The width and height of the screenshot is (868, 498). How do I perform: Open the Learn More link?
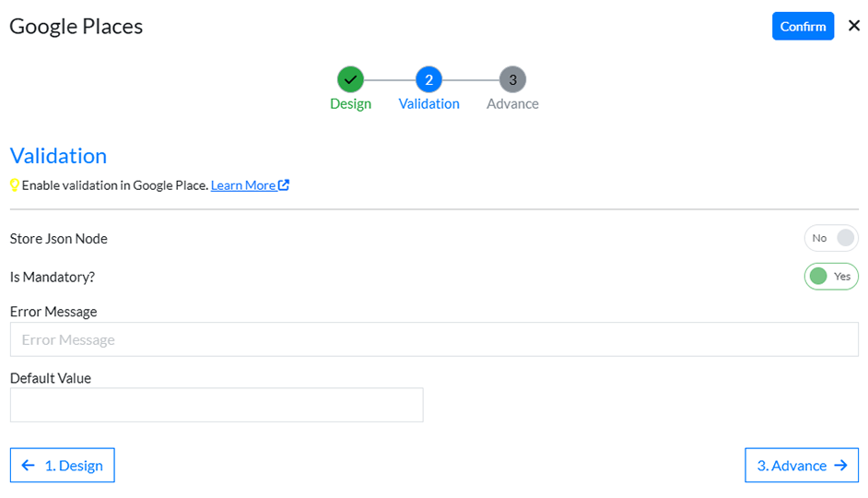(x=243, y=185)
